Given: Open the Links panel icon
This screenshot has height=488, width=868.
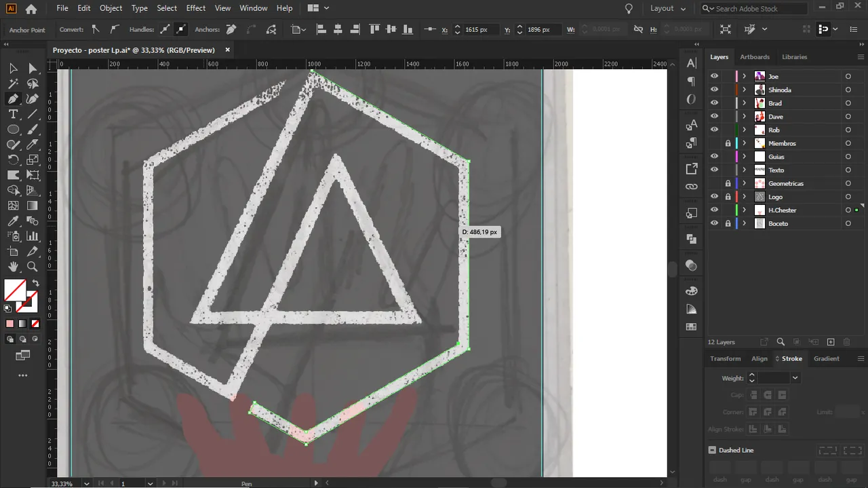Looking at the screenshot, I should [691, 187].
